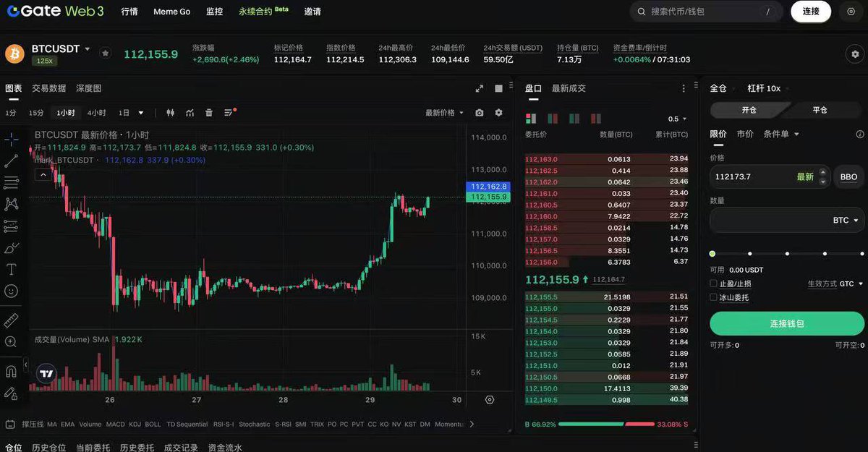The height and width of the screenshot is (452, 868).
Task: Click the search token/wallet field
Action: coord(706,12)
